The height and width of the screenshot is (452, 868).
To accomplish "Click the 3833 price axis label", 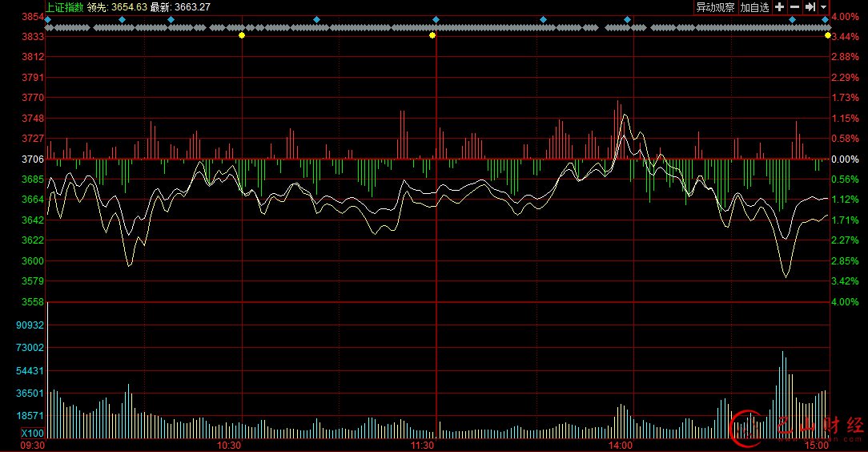I will point(33,37).
